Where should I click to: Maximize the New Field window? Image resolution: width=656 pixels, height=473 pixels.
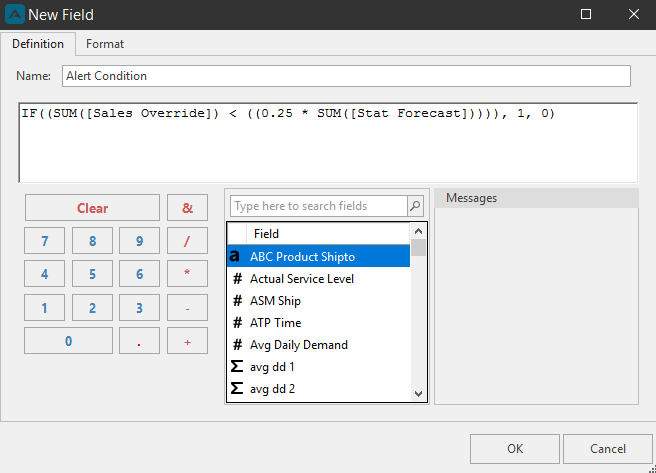(586, 14)
